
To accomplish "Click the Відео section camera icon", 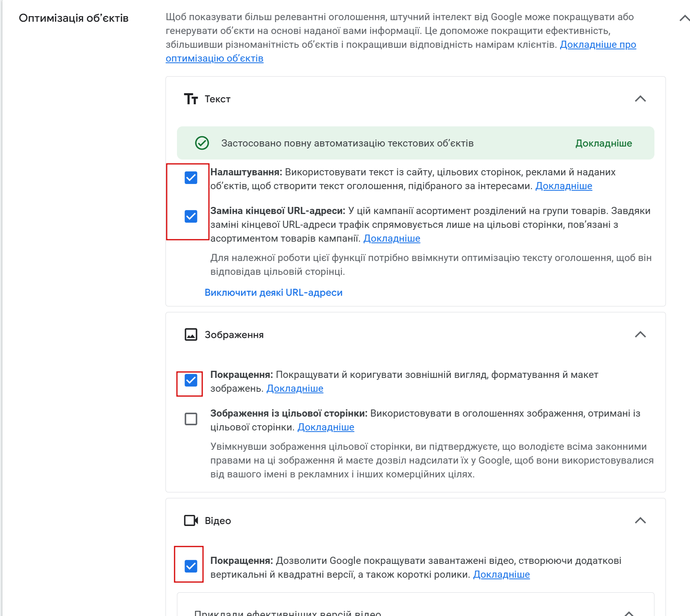I will pos(191,520).
